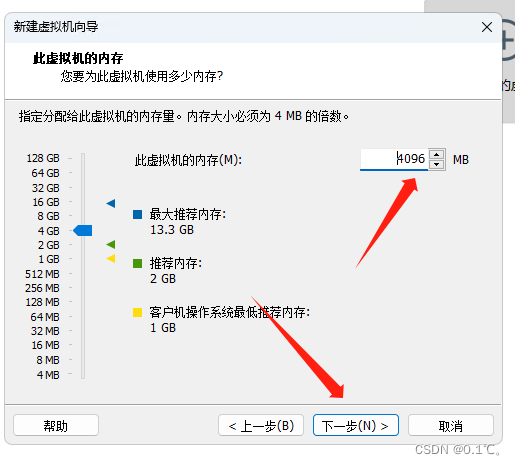Viewport: 515px width, 465px height.
Task: Click the green recommended memory marker
Action: pyautogui.click(x=111, y=244)
